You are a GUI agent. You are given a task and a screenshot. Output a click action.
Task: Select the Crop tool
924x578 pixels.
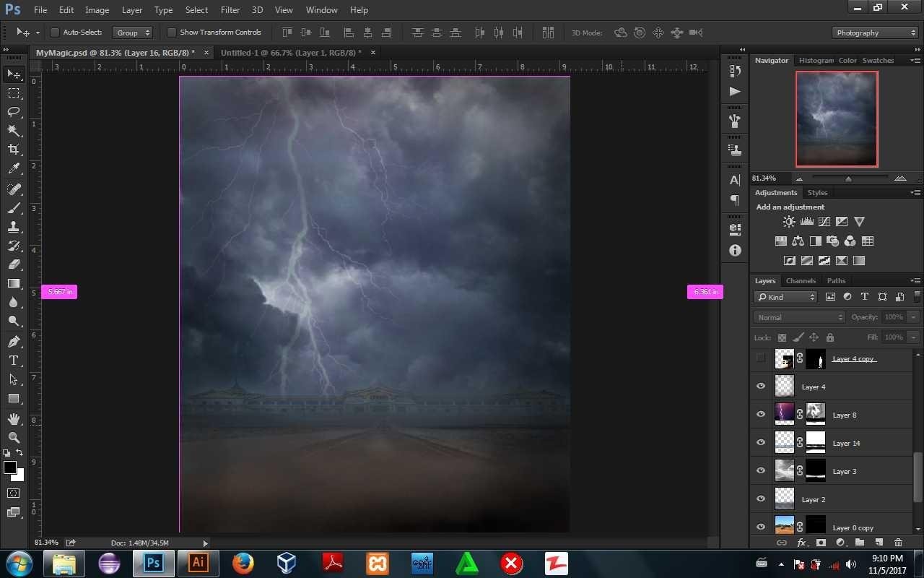(x=14, y=150)
